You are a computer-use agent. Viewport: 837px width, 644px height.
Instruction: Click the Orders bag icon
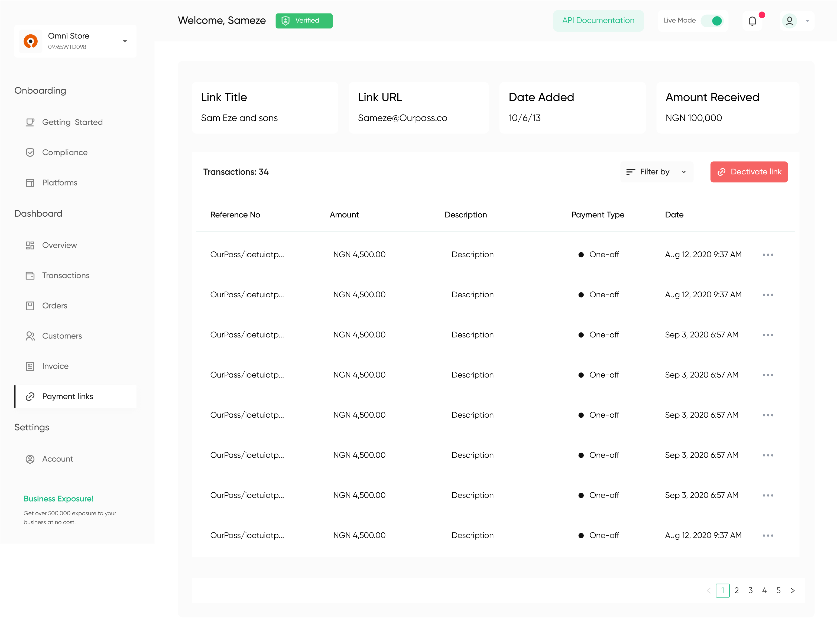[30, 306]
